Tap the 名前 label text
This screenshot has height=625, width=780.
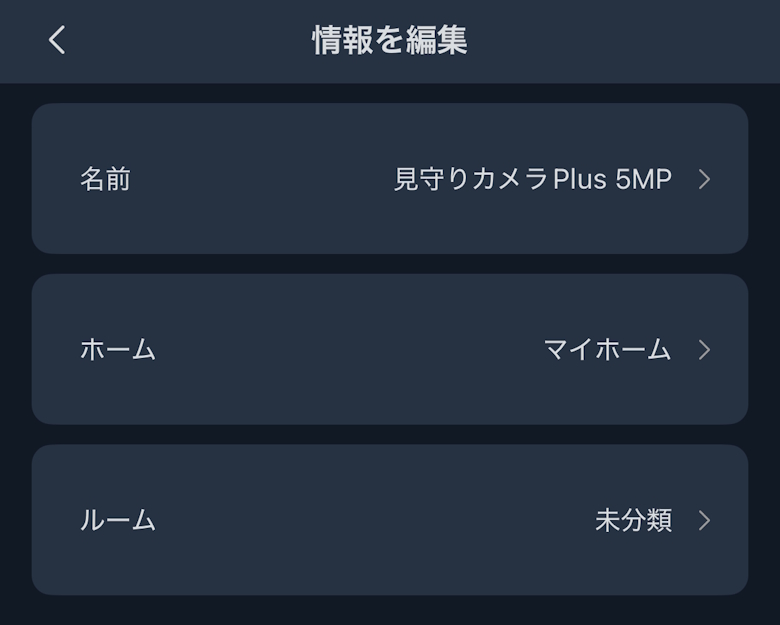click(x=105, y=179)
